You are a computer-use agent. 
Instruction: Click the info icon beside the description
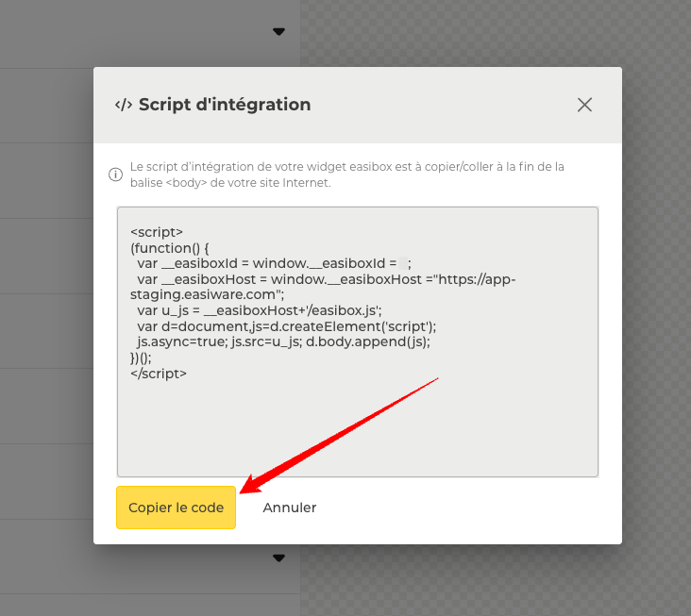click(x=116, y=175)
